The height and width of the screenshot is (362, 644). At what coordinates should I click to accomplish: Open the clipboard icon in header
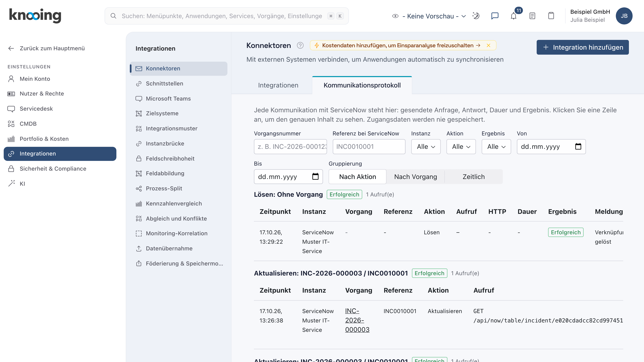(551, 16)
